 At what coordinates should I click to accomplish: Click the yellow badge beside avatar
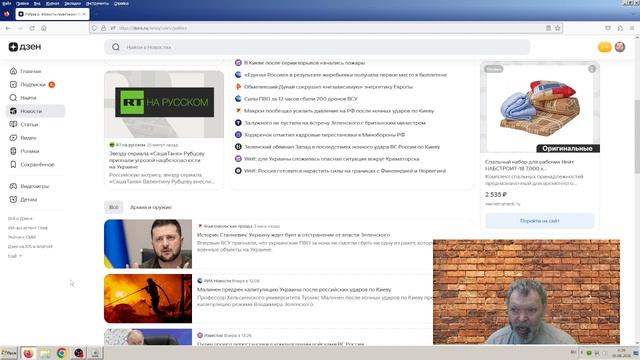point(604,47)
